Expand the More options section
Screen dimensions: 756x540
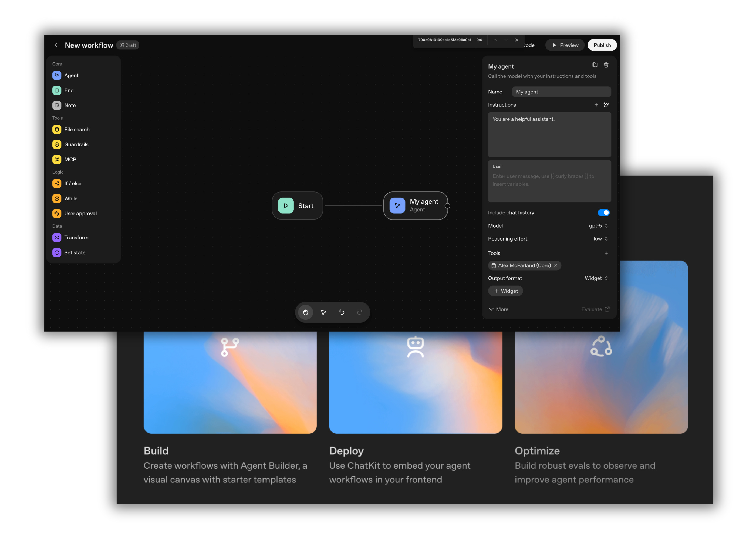tap(498, 309)
